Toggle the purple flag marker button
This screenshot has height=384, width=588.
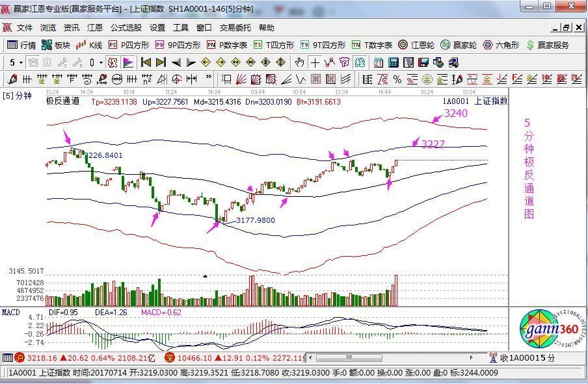click(128, 62)
